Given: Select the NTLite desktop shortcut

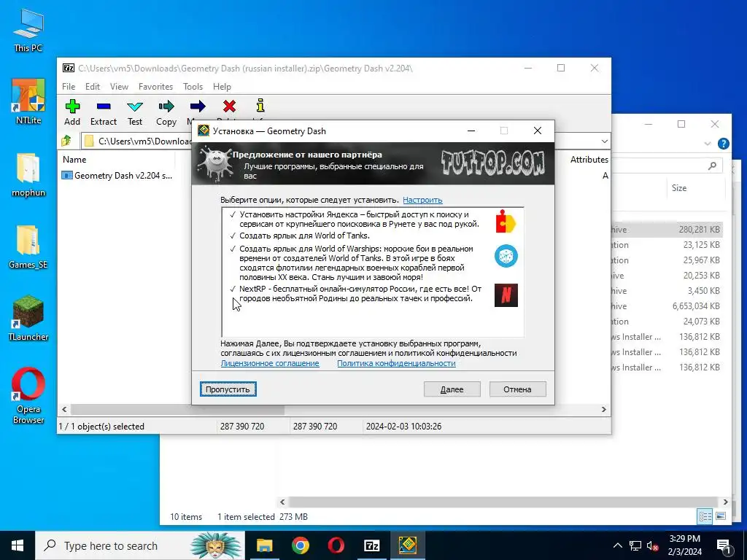Looking at the screenshot, I should click(28, 102).
